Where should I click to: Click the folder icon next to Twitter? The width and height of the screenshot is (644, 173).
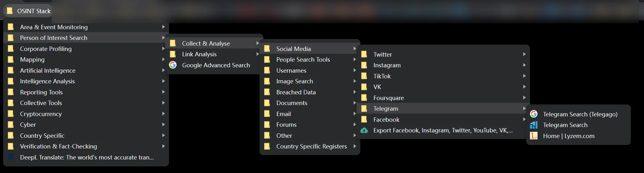coord(364,54)
